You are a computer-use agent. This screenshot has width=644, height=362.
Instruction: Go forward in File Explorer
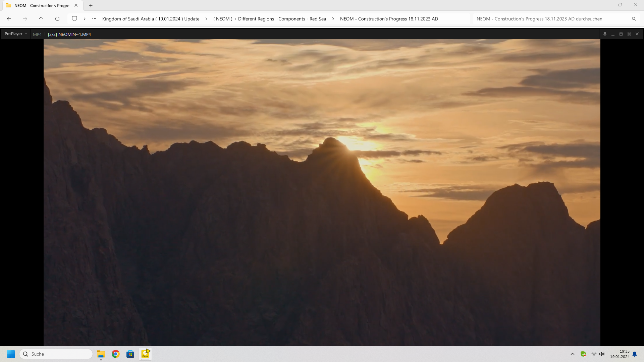25,19
